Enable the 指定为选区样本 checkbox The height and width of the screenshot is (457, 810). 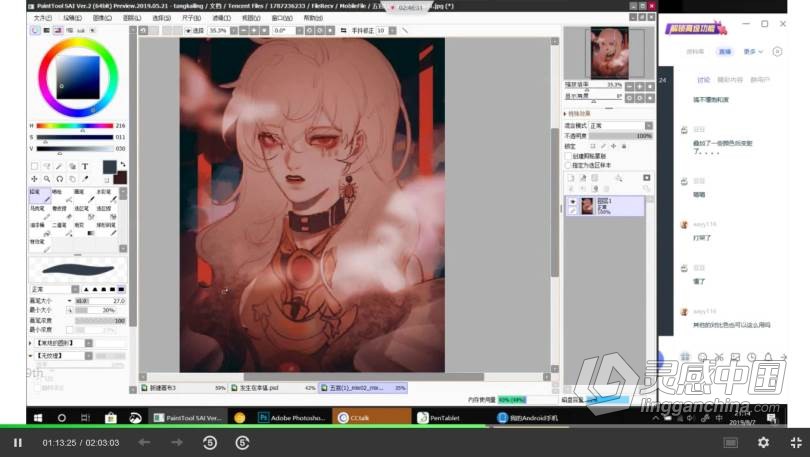point(568,165)
